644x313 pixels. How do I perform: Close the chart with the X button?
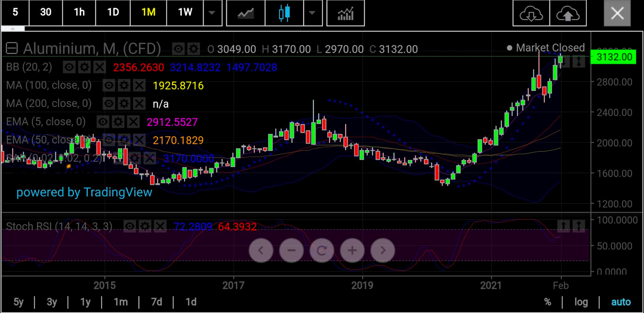click(x=617, y=13)
